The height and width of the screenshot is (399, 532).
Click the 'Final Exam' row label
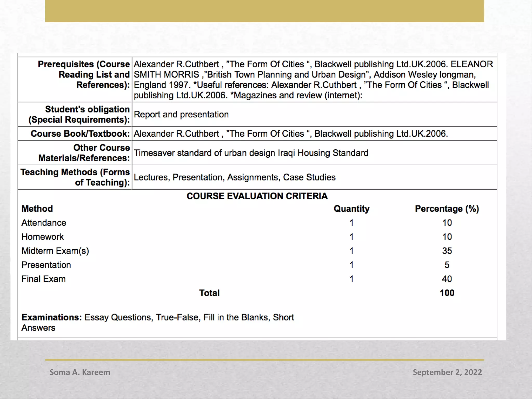[43, 279]
